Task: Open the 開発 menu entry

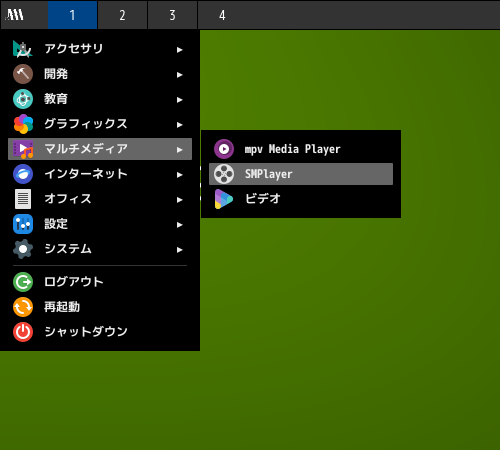Action: coord(100,74)
